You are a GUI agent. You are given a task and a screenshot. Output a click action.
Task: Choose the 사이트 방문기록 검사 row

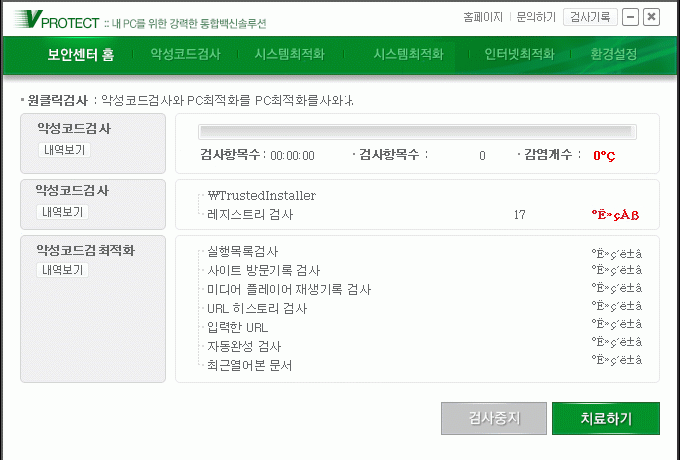pos(263,270)
